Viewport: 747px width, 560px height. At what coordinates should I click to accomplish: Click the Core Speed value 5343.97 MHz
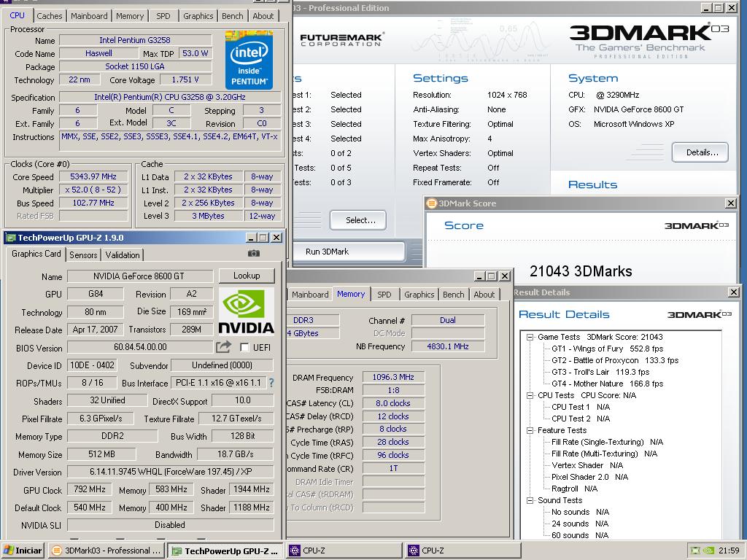pos(93,176)
